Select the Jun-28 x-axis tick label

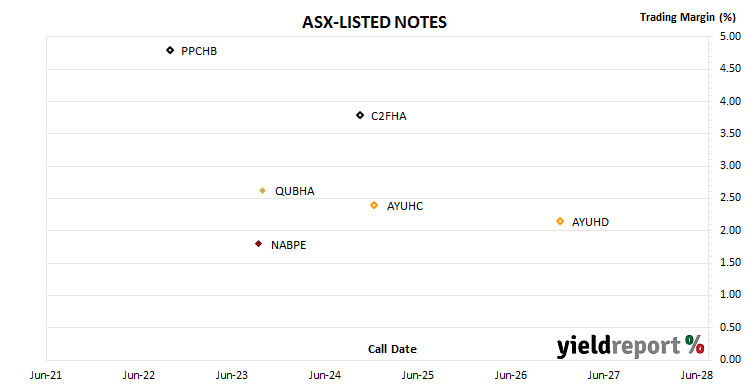[697, 375]
